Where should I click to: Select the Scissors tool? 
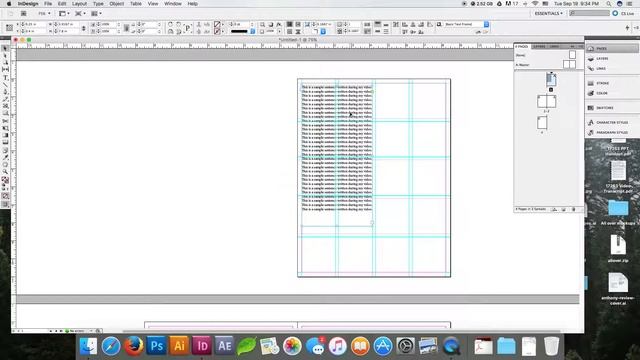coord(5,121)
